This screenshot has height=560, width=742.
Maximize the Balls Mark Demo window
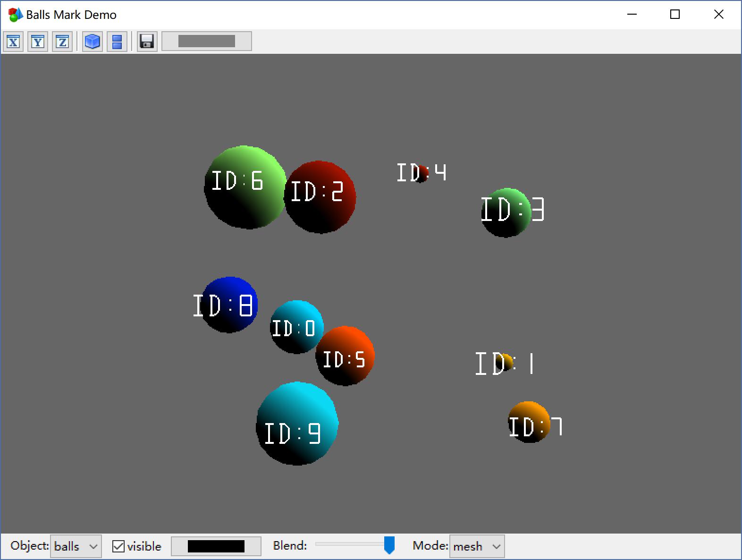[x=675, y=15]
